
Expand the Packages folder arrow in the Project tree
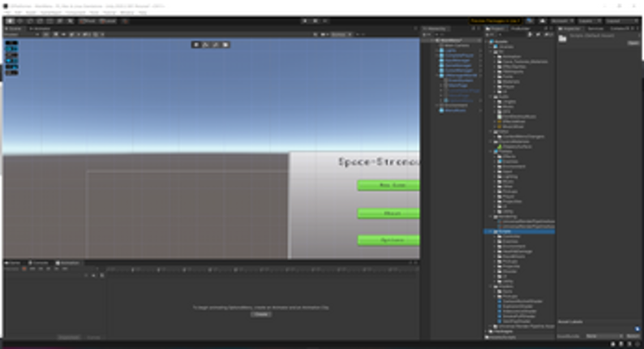(x=487, y=331)
